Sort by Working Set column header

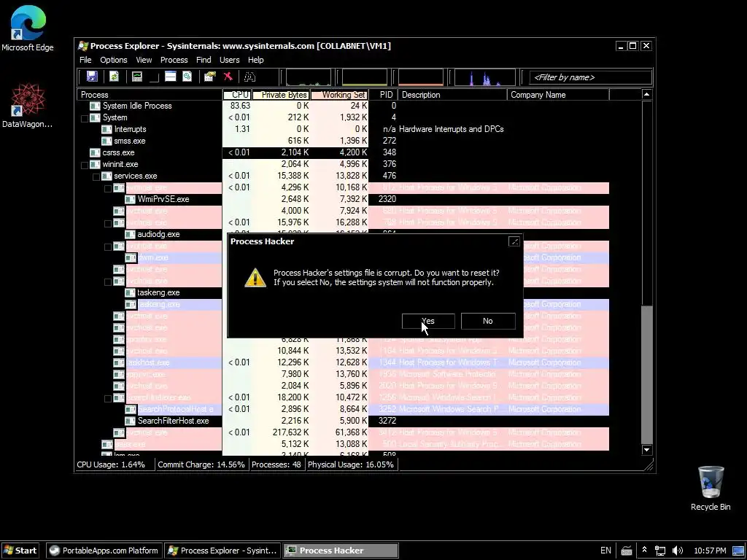(x=340, y=95)
